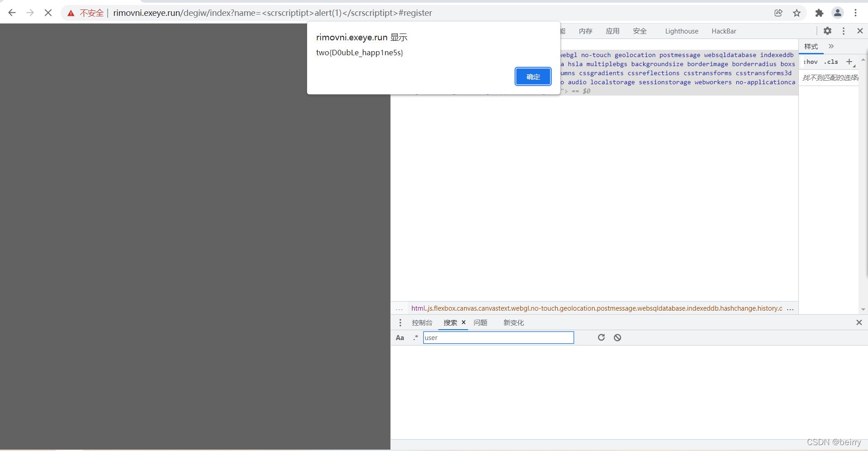The height and width of the screenshot is (451, 868).
Task: Open DevTools more options menu
Action: coord(844,31)
